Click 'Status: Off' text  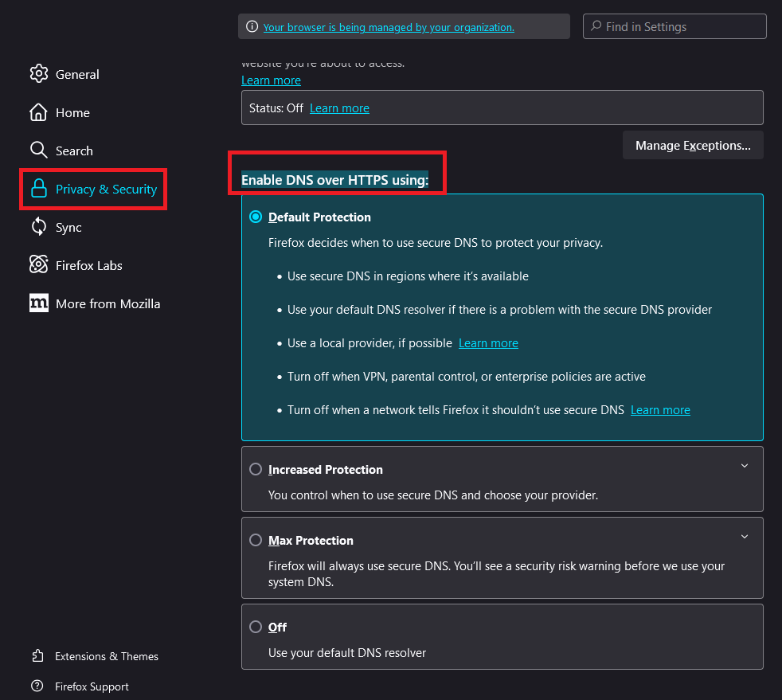point(276,108)
